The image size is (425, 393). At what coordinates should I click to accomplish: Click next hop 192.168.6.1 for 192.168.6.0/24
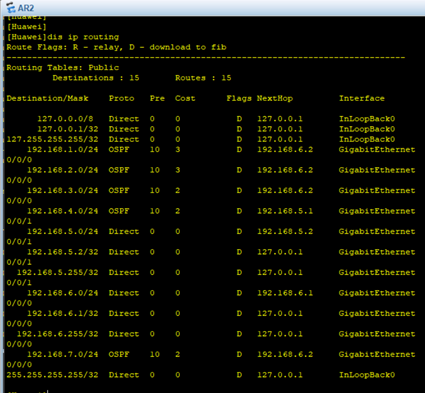click(285, 293)
